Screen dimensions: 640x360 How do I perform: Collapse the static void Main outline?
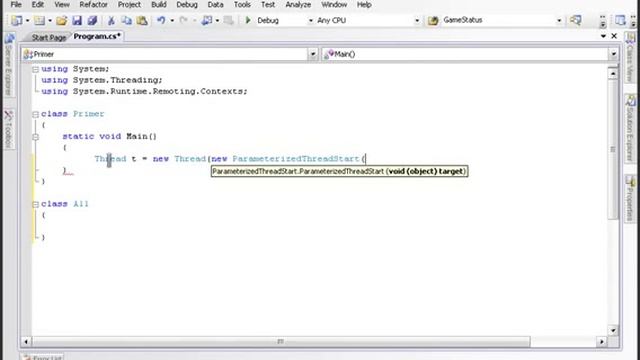36,137
